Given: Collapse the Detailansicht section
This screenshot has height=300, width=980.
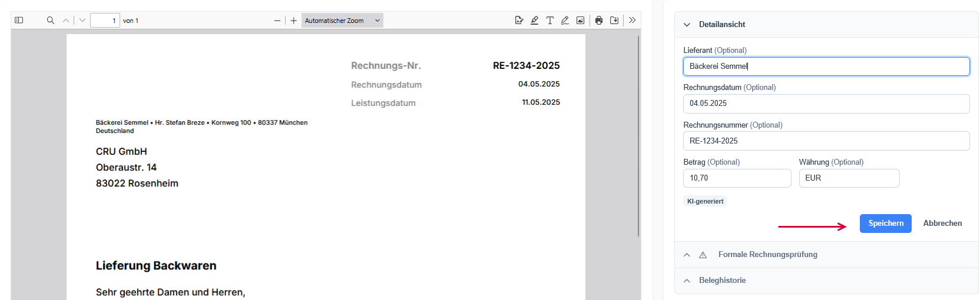Looking at the screenshot, I should point(687,25).
